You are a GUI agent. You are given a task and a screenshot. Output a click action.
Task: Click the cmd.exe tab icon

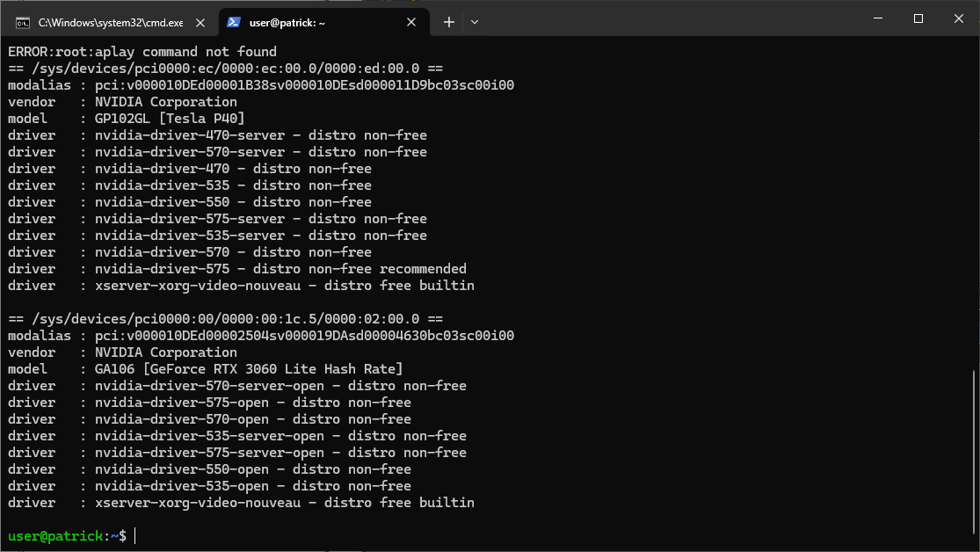coord(23,22)
